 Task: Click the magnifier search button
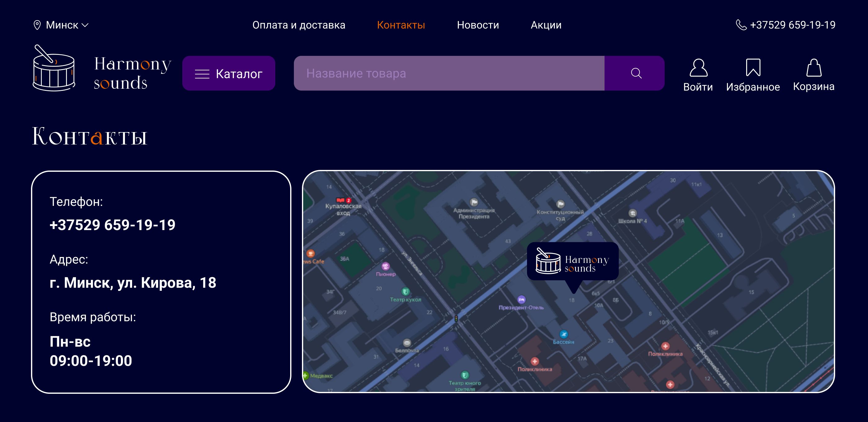click(x=635, y=73)
